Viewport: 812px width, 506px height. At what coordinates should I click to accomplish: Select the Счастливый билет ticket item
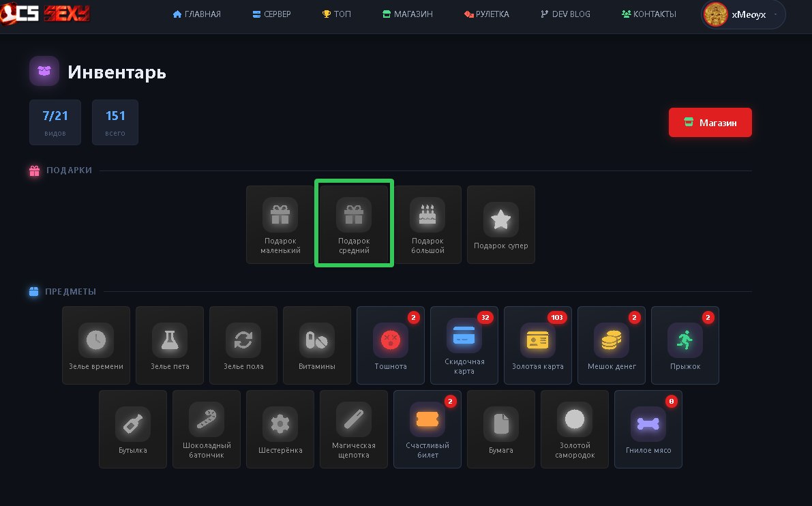pyautogui.click(x=427, y=430)
